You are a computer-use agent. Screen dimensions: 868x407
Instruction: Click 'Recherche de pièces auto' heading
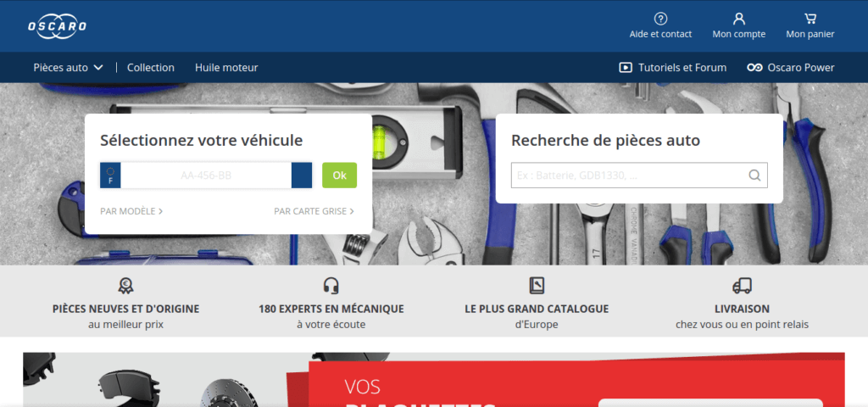pyautogui.click(x=605, y=140)
